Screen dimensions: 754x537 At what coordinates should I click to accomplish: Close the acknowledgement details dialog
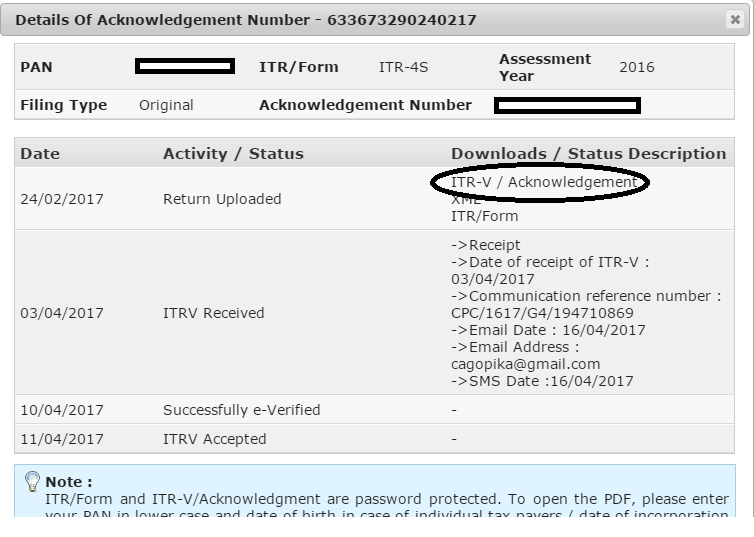point(736,20)
